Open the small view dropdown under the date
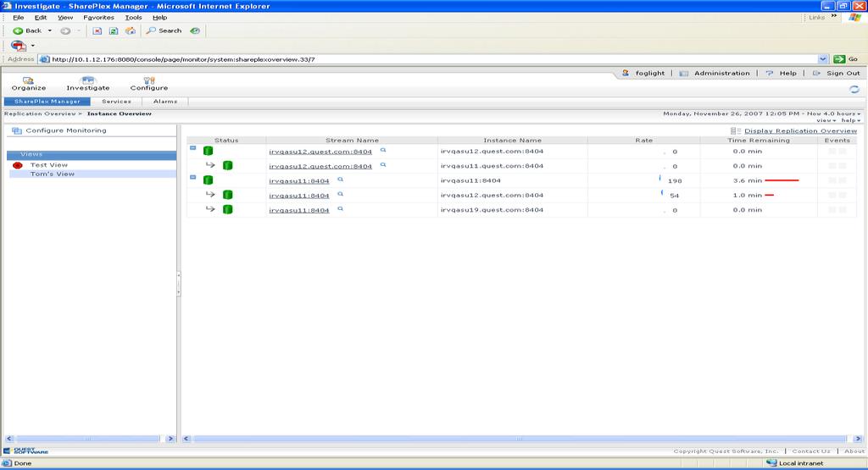The width and height of the screenshot is (868, 470). tap(826, 120)
